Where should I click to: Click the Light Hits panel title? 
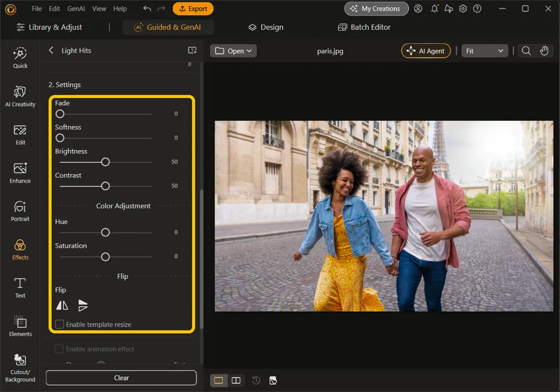[x=76, y=50]
